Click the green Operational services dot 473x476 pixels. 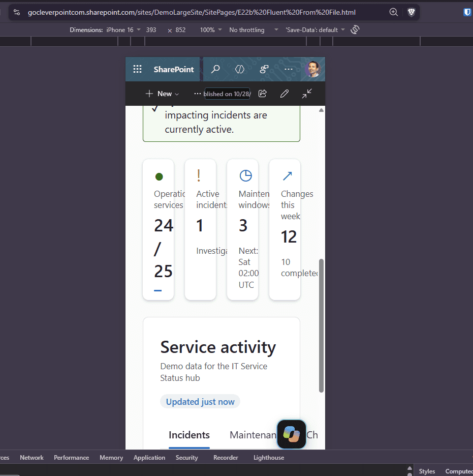159,176
